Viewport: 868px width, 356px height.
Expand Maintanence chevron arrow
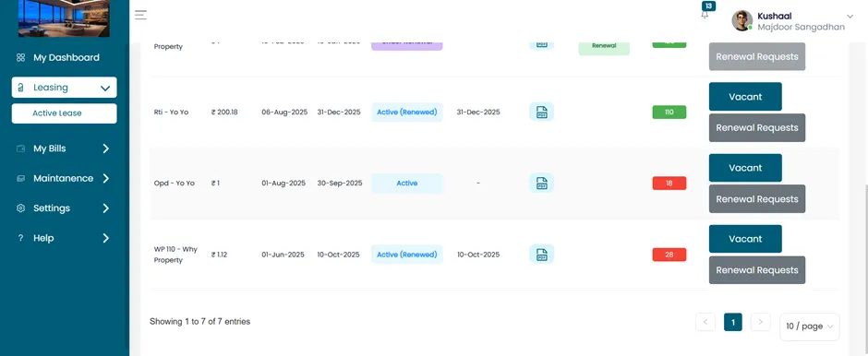[x=106, y=179]
